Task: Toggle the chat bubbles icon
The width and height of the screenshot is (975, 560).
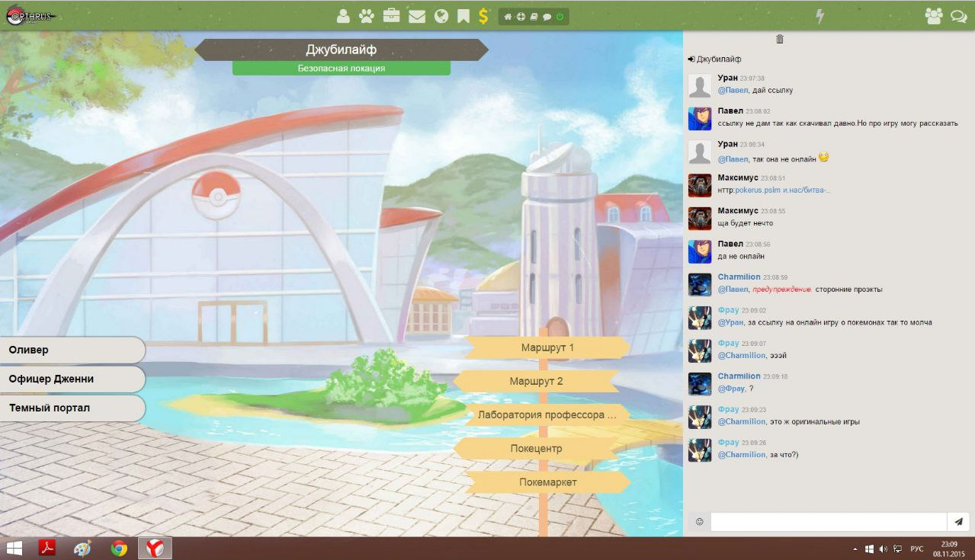Action: (958, 16)
